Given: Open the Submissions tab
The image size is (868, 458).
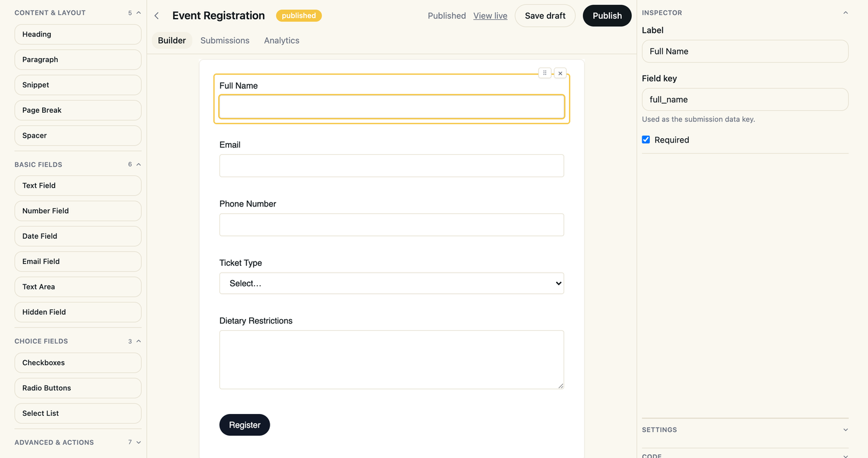Looking at the screenshot, I should click(225, 40).
